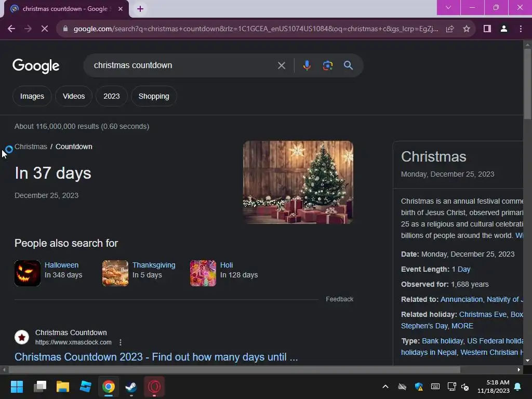
Task: Click the scroll down arrow
Action: pyautogui.click(x=527, y=361)
